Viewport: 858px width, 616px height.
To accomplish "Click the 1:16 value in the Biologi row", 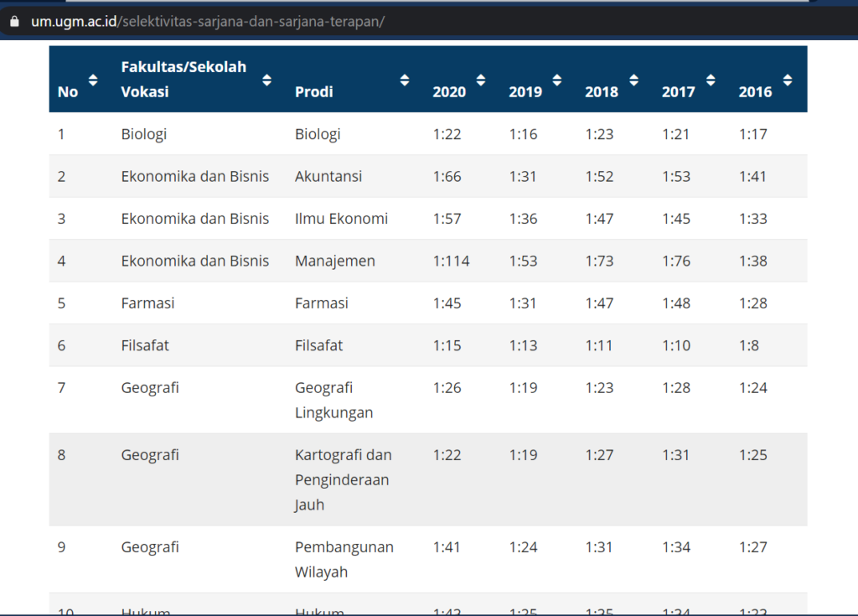I will 523,134.
